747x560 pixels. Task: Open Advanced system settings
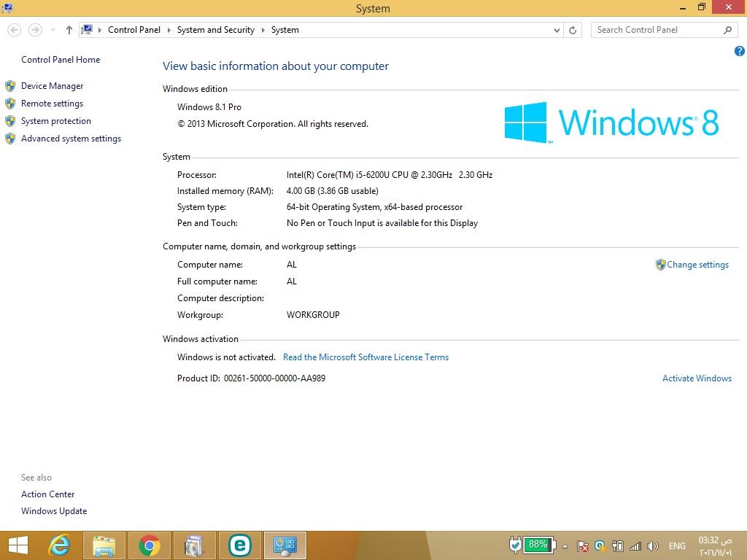[71, 139]
